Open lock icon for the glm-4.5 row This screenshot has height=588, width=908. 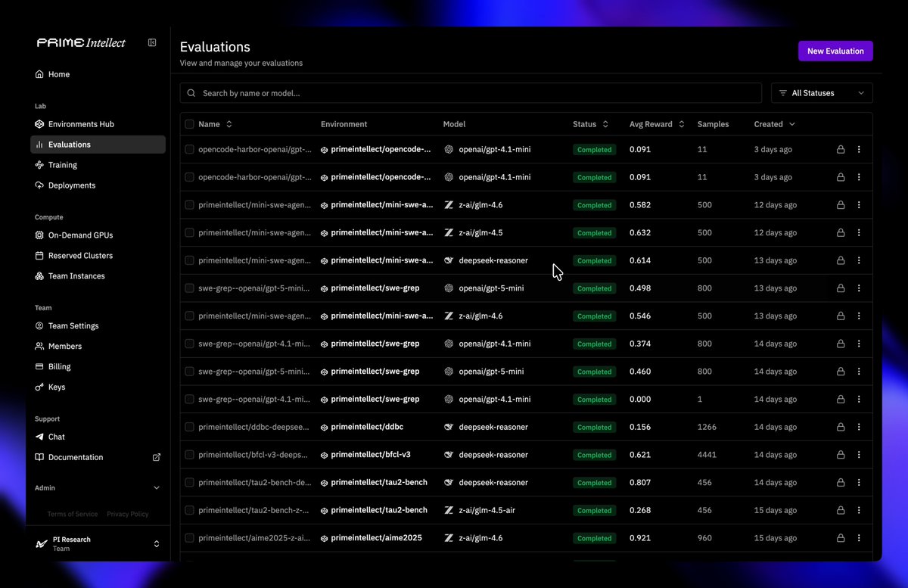(840, 233)
